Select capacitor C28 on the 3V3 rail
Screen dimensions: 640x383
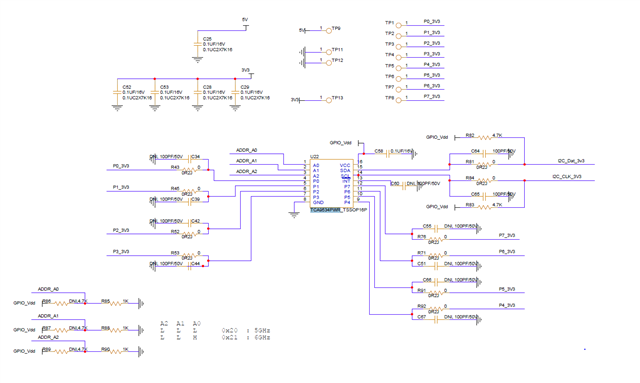coord(198,92)
